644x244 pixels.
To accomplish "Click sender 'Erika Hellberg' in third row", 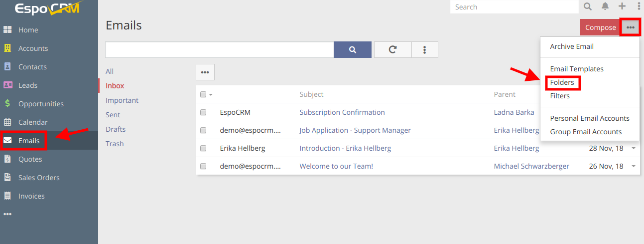I will click(243, 148).
